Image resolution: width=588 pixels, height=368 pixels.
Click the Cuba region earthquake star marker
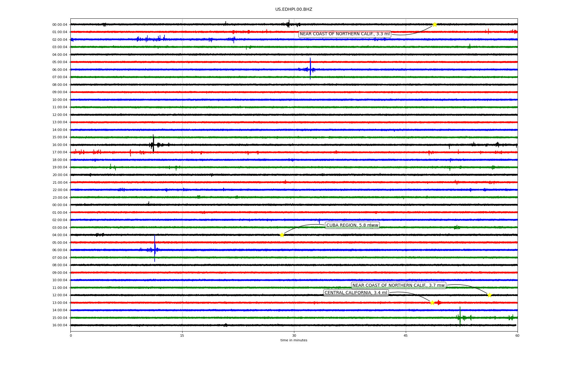click(x=282, y=235)
